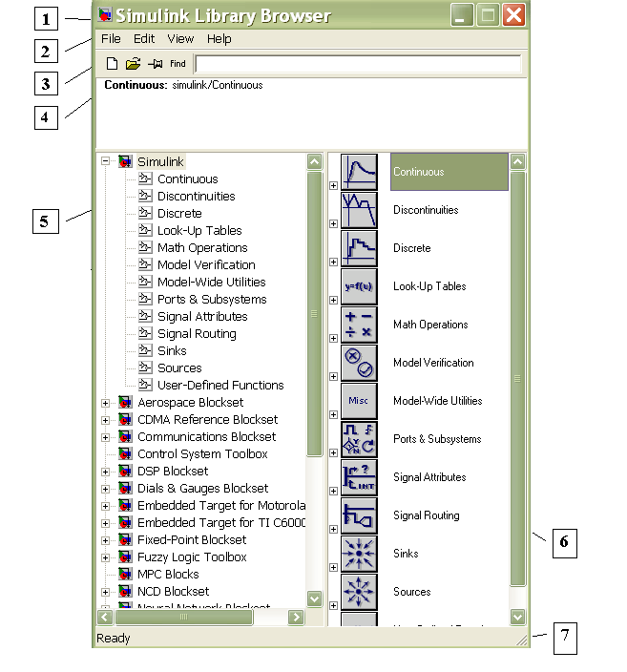Click the blocks pane scroll-down arrow
The image size is (627, 672).
(517, 617)
